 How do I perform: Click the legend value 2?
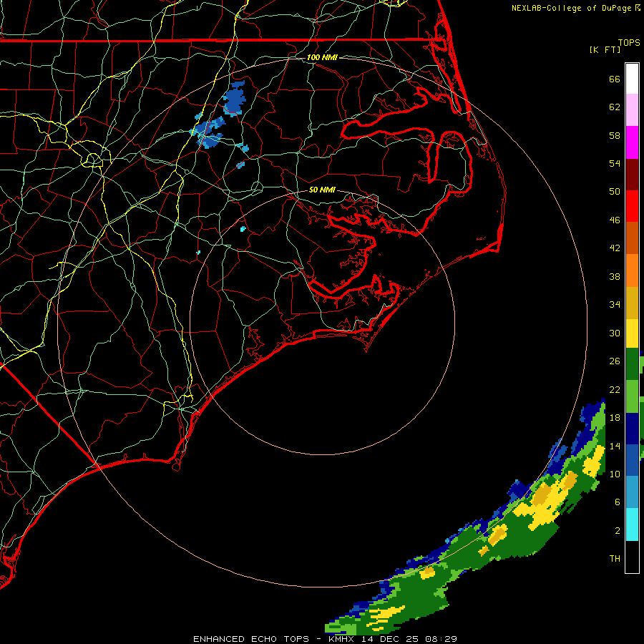point(618,531)
